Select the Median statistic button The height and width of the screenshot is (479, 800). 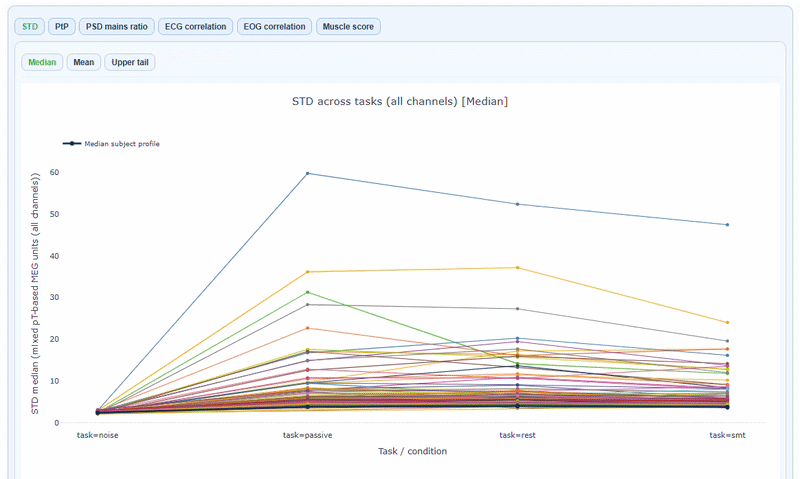(x=42, y=62)
